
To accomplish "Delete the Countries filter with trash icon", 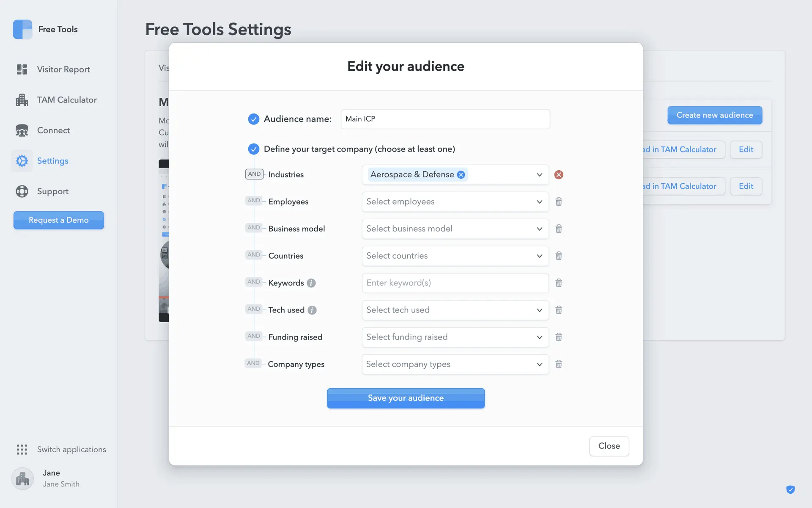I will click(559, 256).
